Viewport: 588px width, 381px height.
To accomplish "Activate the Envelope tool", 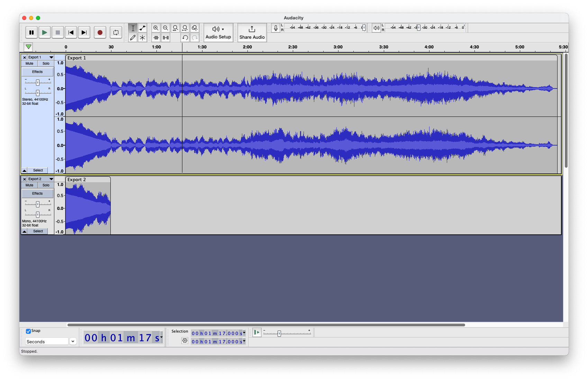I will [x=142, y=28].
